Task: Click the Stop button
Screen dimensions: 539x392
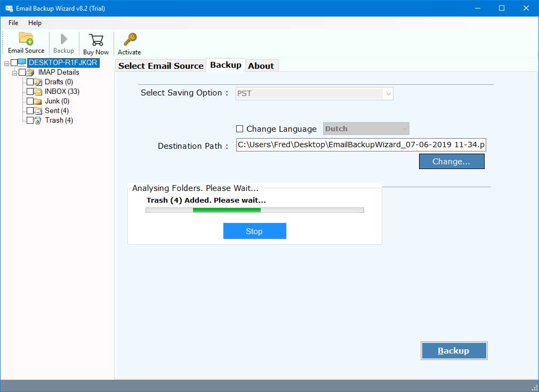Action: [255, 231]
